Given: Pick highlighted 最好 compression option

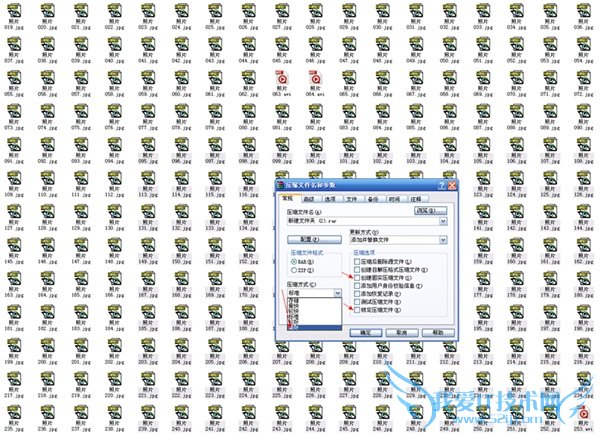Looking at the screenshot, I should 314,328.
